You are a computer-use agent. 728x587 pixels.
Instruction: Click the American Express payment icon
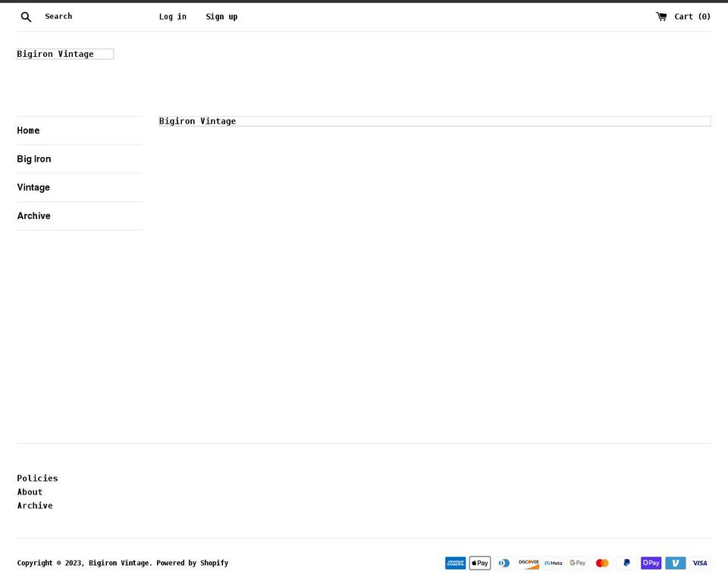coord(455,563)
